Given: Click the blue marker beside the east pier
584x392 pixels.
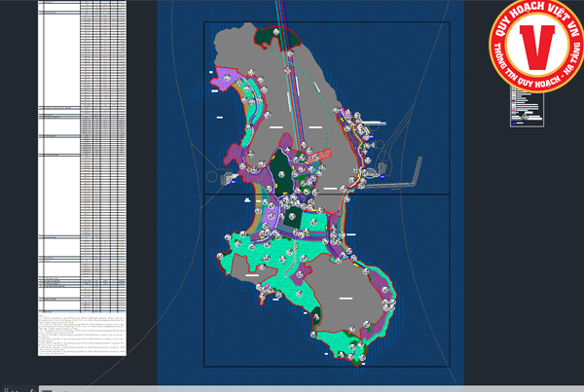Looking at the screenshot, I should (x=383, y=177).
